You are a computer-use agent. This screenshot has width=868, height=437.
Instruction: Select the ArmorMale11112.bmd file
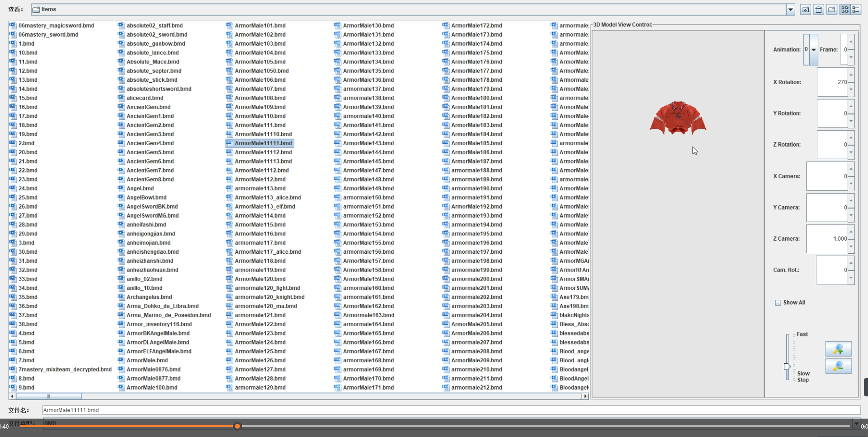click(x=263, y=152)
